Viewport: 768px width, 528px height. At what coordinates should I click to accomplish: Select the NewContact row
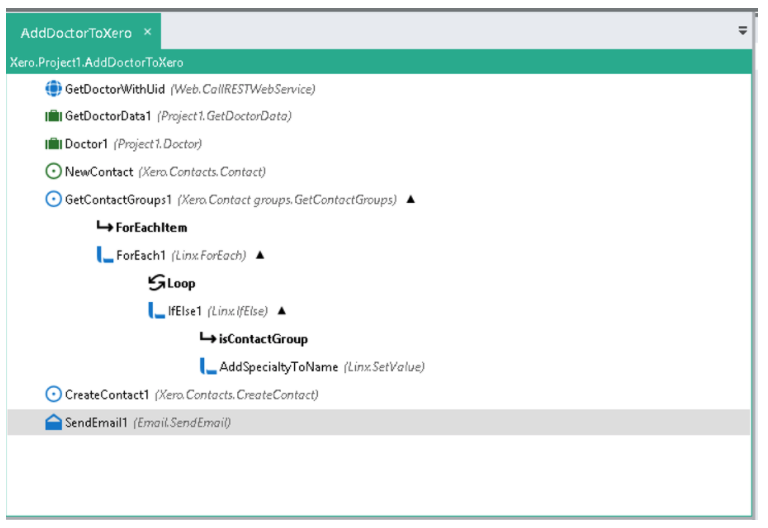click(x=379, y=171)
